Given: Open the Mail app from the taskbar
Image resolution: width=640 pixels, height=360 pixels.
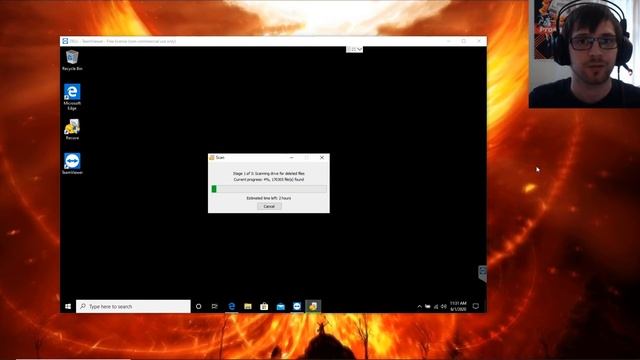Looking at the screenshot, I should 280,306.
